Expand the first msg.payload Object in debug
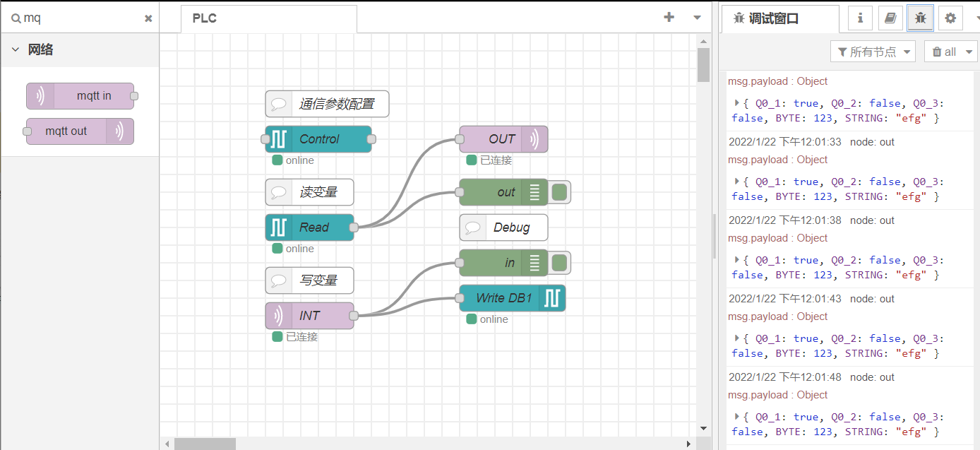980x450 pixels. click(736, 103)
